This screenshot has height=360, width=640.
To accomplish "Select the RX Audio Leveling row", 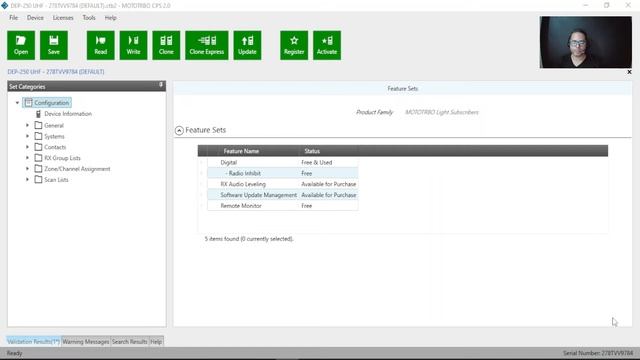I will [x=283, y=184].
